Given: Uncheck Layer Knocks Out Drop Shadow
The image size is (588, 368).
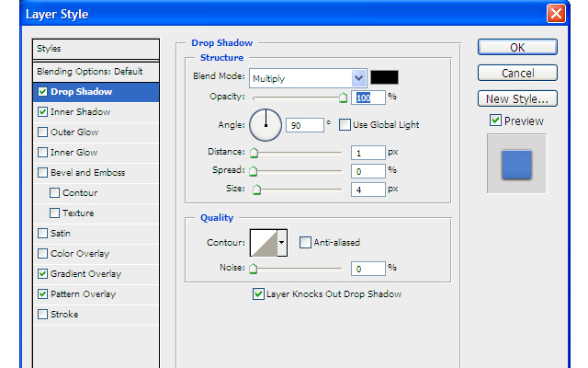Looking at the screenshot, I should tap(258, 294).
